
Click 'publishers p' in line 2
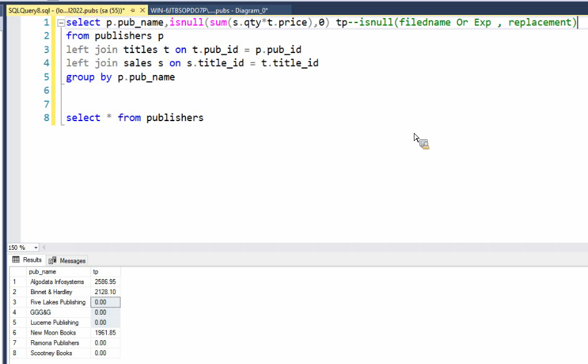click(129, 36)
